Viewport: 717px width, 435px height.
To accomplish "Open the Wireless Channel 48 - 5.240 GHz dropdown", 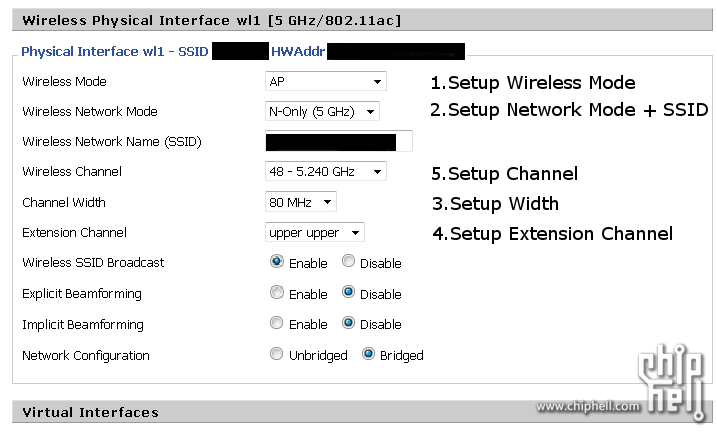I will [x=326, y=172].
